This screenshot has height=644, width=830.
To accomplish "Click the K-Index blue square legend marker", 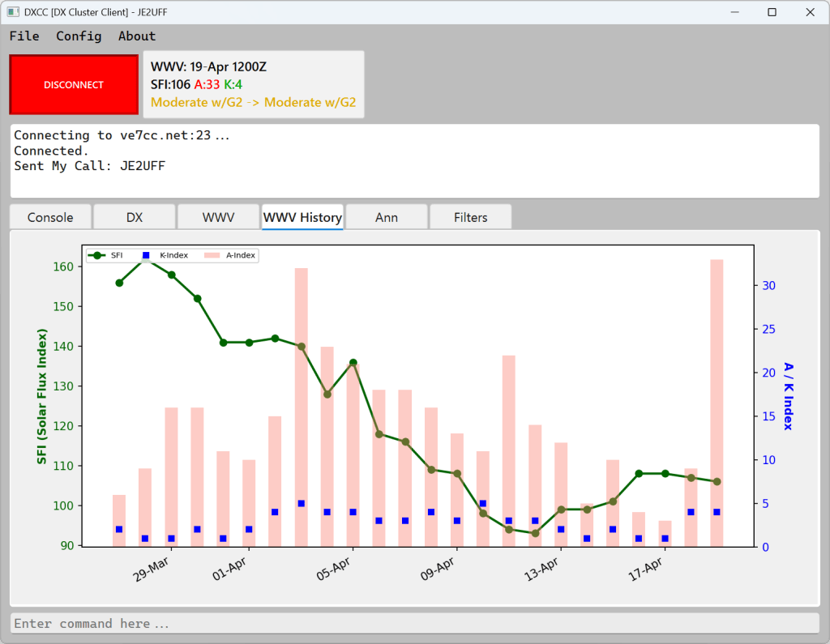I will pos(147,255).
